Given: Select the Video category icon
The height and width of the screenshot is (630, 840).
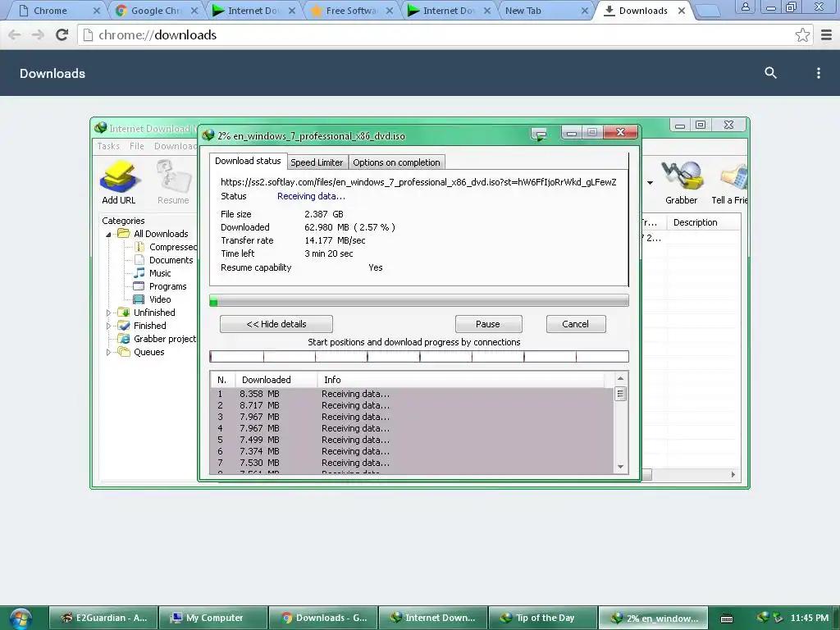Looking at the screenshot, I should pyautogui.click(x=139, y=299).
